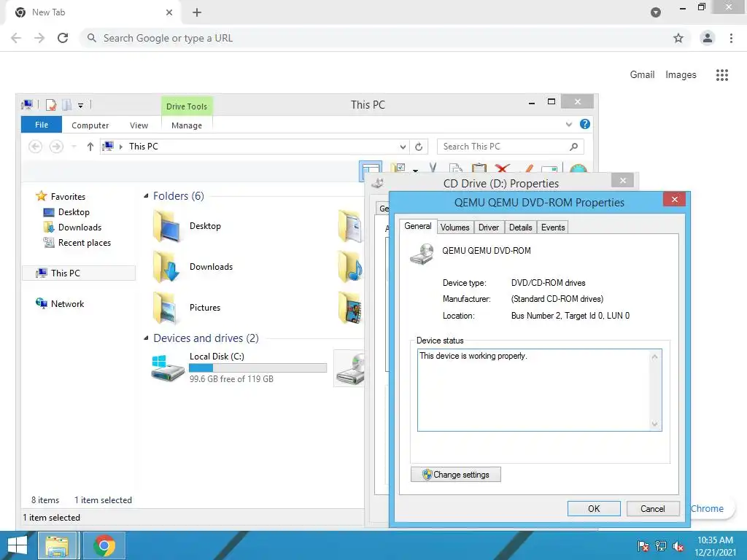Select the Local Disk (C:) drive icon
747x560 pixels.
tap(168, 367)
